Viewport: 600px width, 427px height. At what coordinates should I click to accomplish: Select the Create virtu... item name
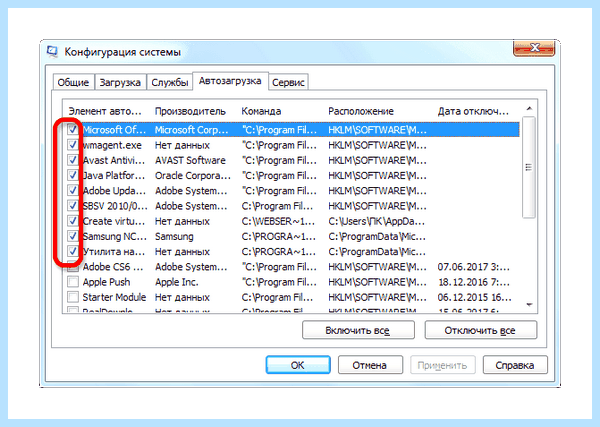pyautogui.click(x=114, y=221)
